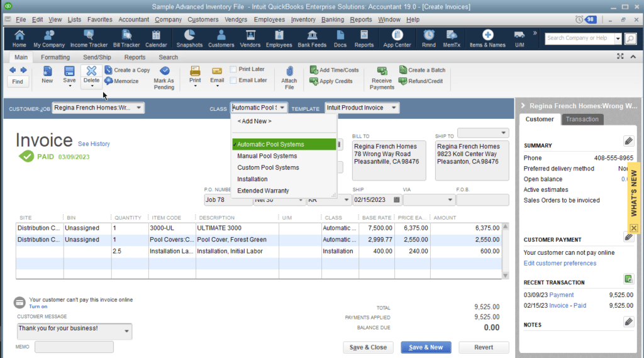Screen dimensions: 644x358
Task: Choose Installation from class list
Action: pyautogui.click(x=252, y=179)
